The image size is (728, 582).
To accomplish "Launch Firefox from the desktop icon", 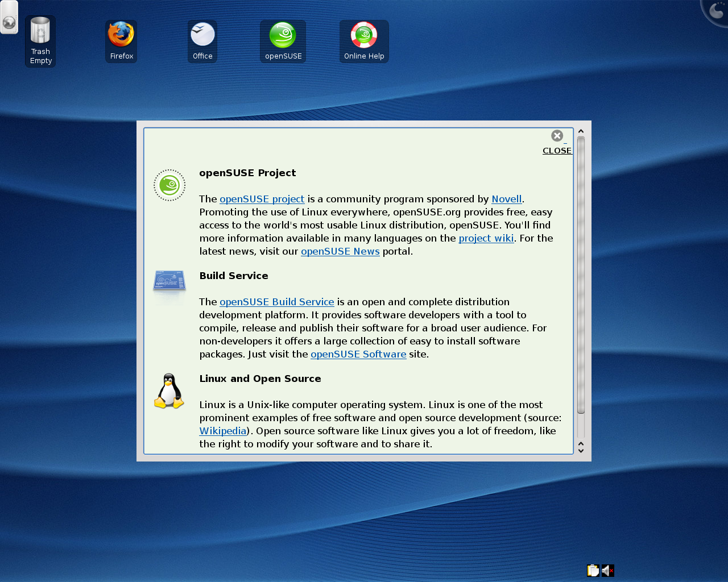I will [121, 41].
